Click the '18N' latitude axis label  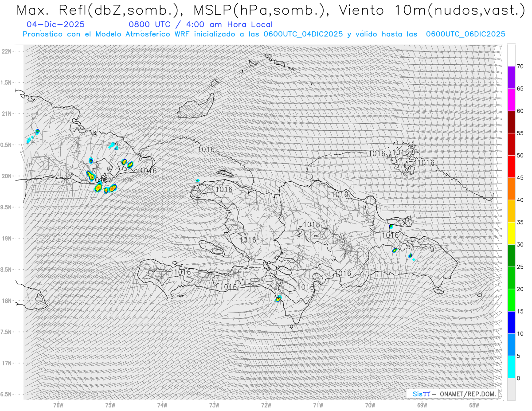click(x=6, y=301)
